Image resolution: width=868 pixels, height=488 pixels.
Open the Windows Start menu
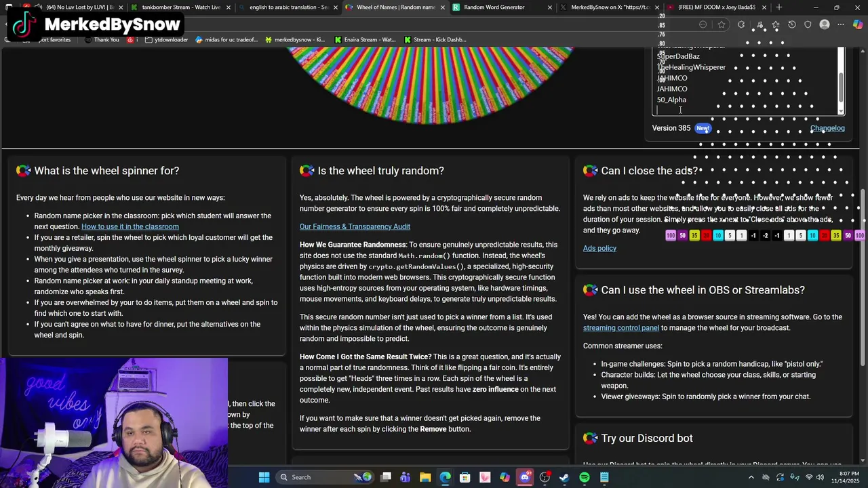click(264, 477)
